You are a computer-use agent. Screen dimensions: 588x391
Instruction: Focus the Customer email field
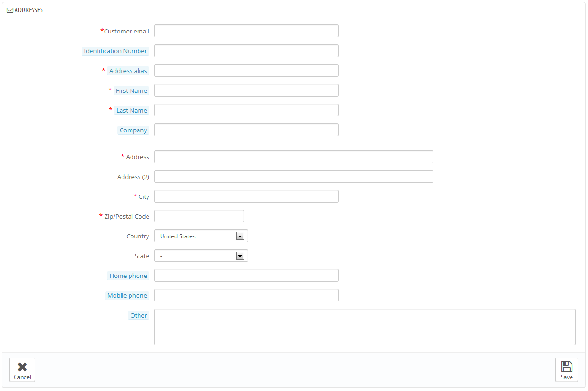coord(246,31)
